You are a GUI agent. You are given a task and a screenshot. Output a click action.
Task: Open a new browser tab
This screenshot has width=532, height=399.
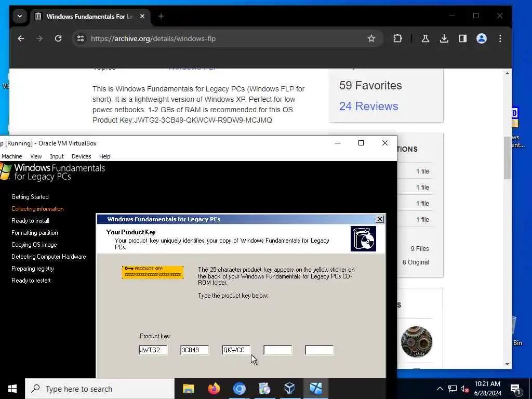(x=161, y=16)
